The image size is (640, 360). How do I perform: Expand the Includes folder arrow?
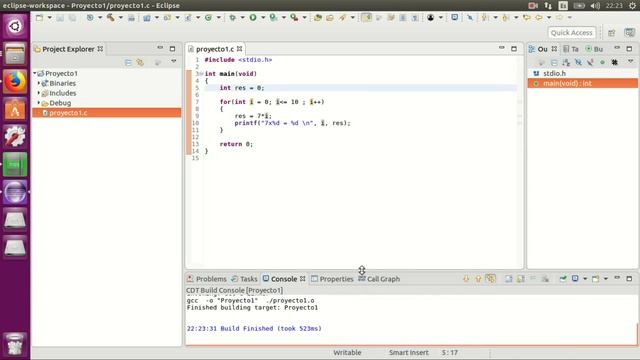(x=39, y=93)
